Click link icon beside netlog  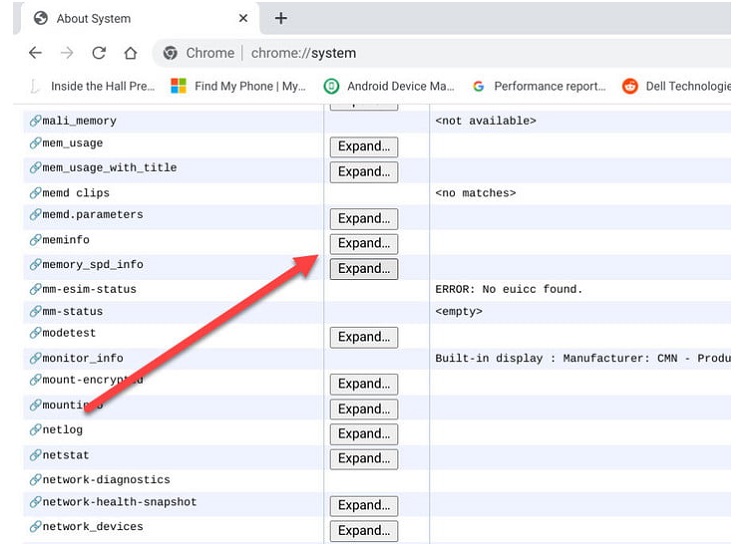[35, 430]
